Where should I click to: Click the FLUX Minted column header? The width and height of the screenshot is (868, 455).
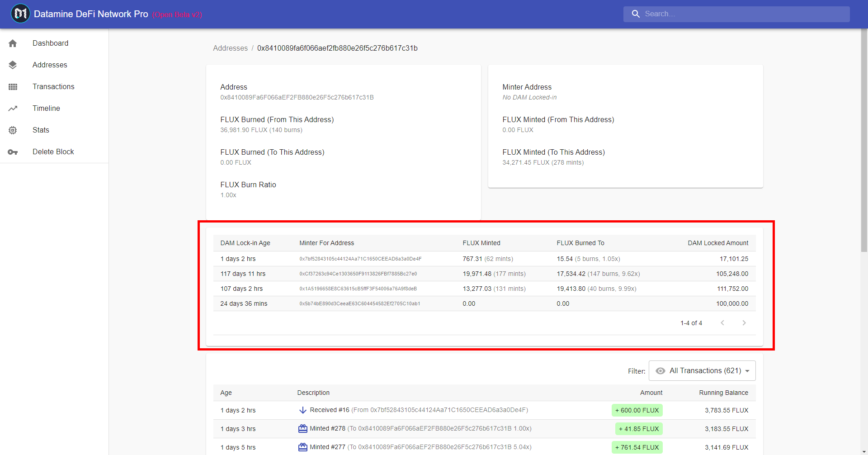[481, 243]
